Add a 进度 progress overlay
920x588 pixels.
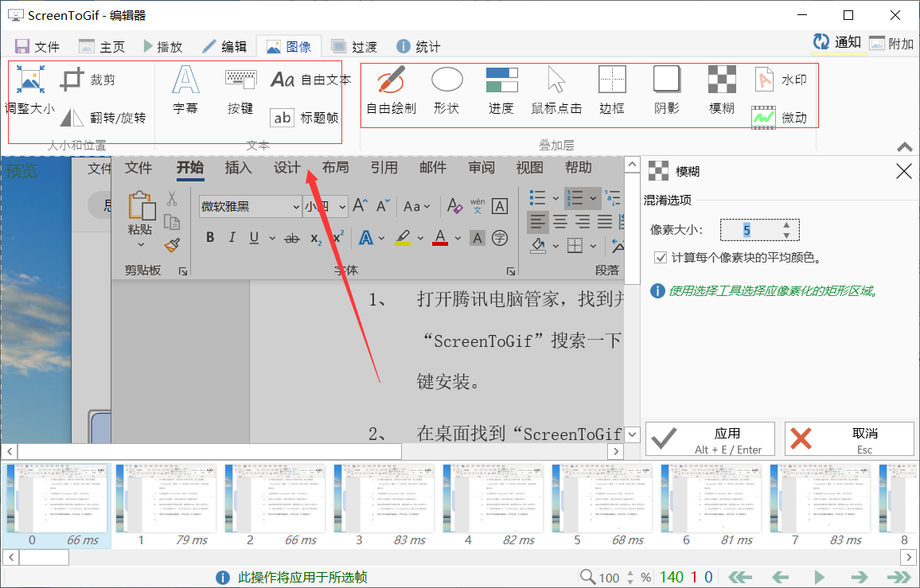coord(501,91)
